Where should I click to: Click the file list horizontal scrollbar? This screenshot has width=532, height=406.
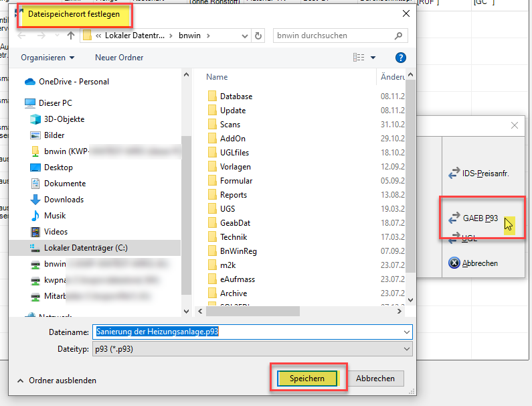pos(253,311)
